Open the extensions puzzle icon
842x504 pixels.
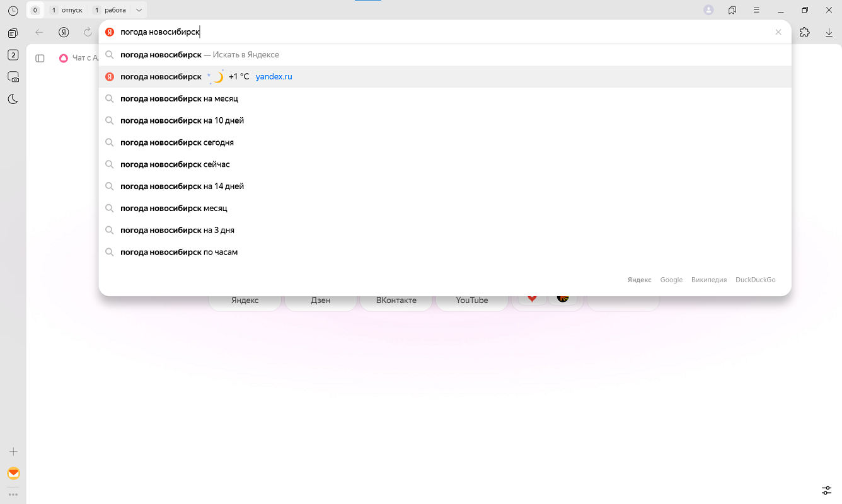coord(804,32)
